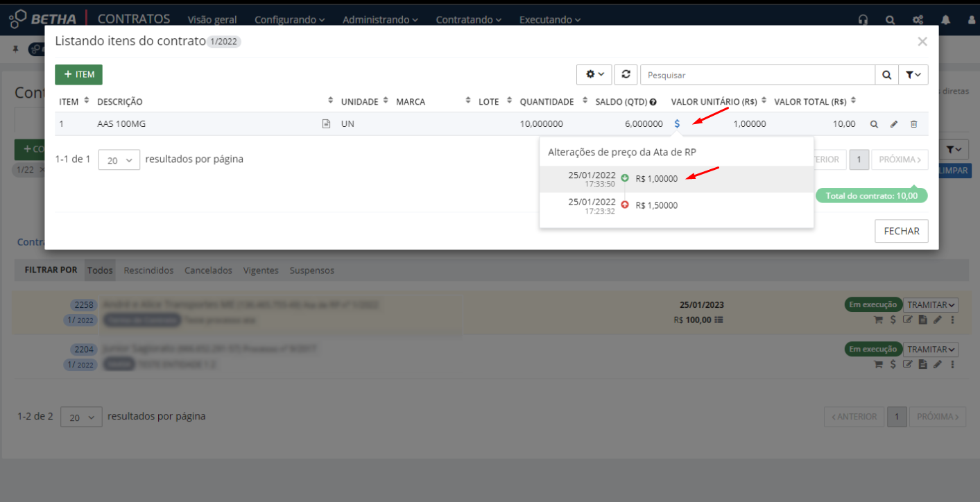The height and width of the screenshot is (502, 980).
Task: Select the Todos filter tab
Action: (100, 270)
